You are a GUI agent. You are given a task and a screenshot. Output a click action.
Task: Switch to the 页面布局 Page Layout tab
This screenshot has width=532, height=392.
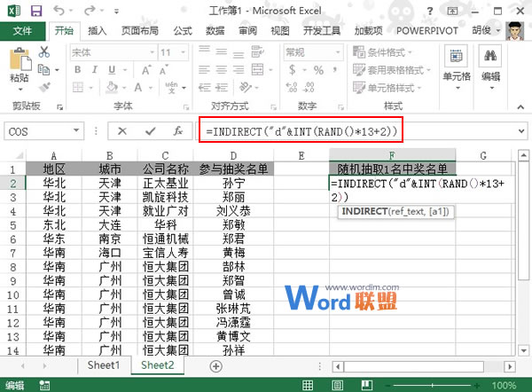140,31
